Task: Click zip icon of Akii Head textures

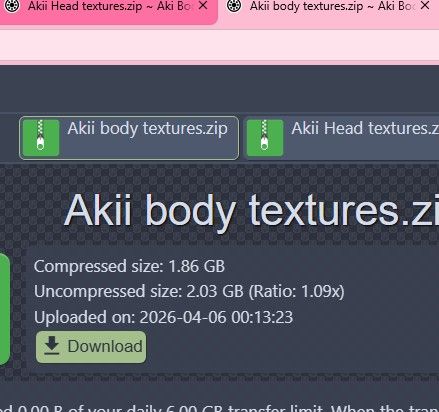Action: pos(265,138)
